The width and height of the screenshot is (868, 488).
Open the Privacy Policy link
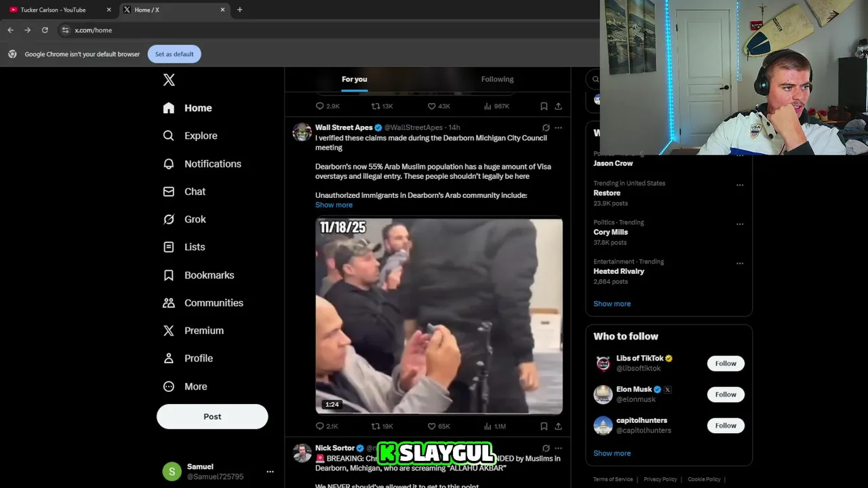tap(660, 479)
